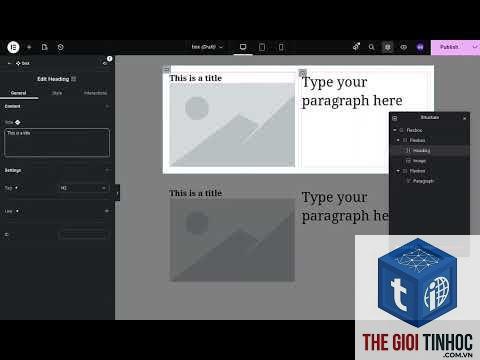The width and height of the screenshot is (480, 360).
Task: Open the finder search icon
Action: tap(371, 47)
